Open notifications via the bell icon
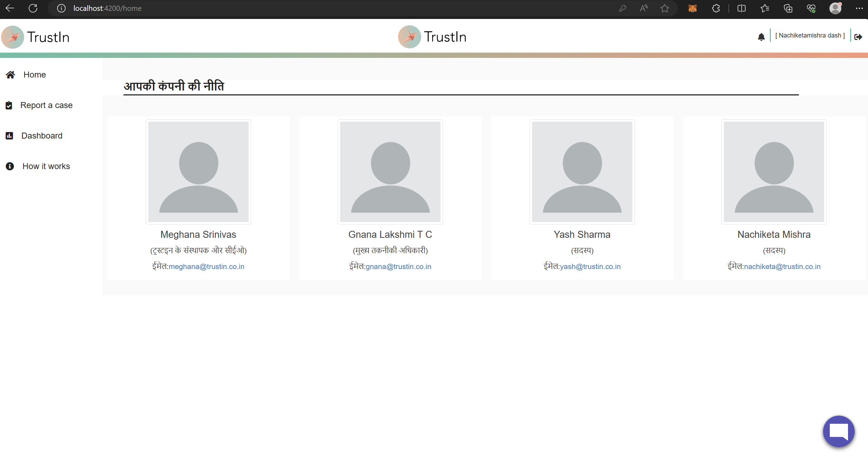This screenshot has height=456, width=868. (x=761, y=36)
